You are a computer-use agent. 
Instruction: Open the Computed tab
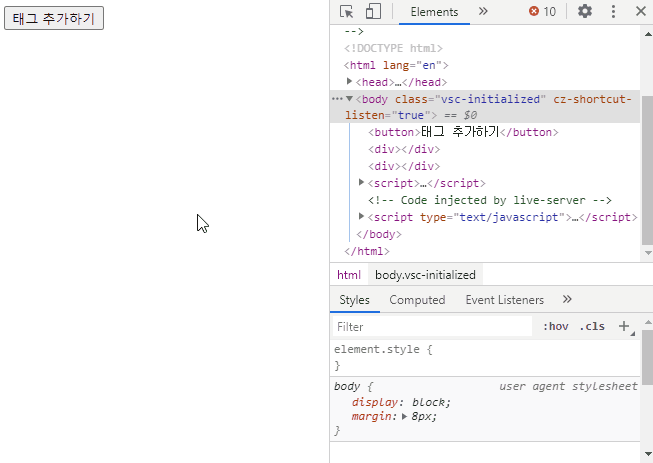[417, 300]
